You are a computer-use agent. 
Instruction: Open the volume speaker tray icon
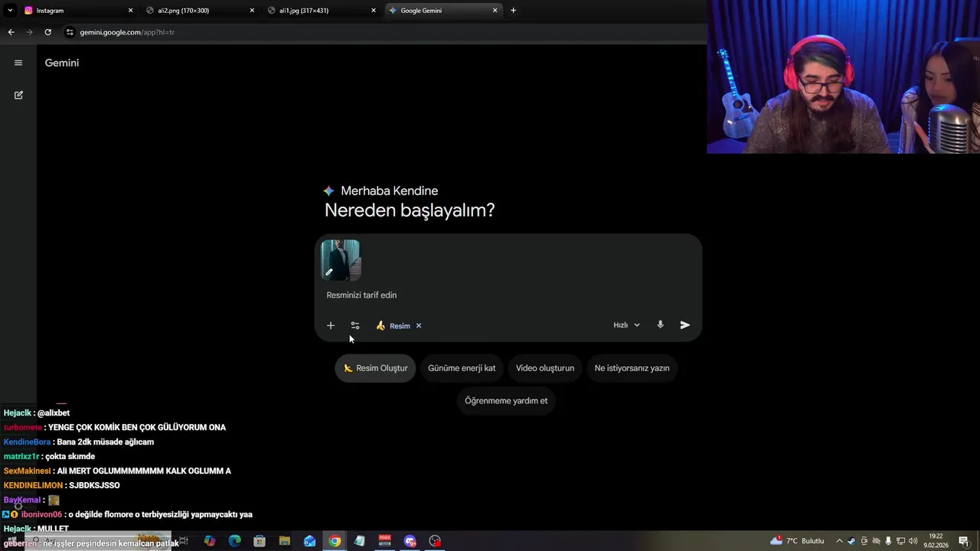913,541
